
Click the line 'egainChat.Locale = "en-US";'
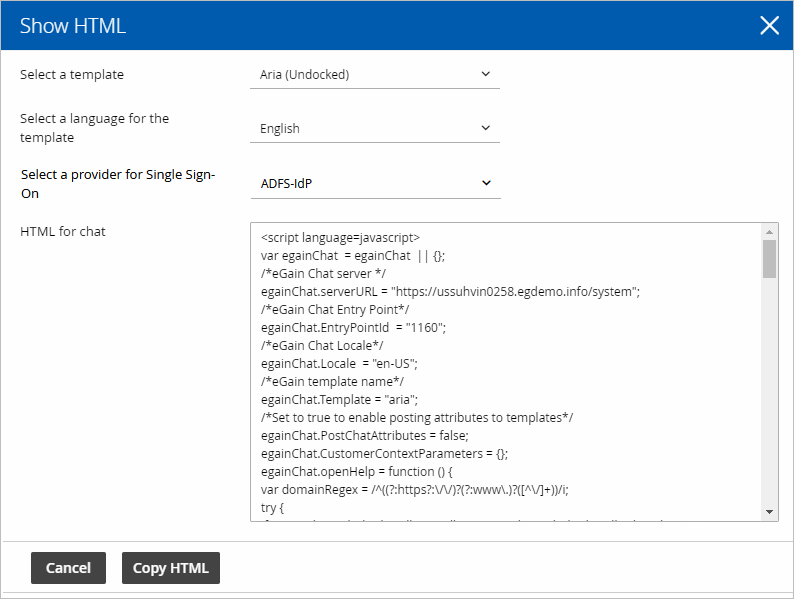[x=339, y=364]
